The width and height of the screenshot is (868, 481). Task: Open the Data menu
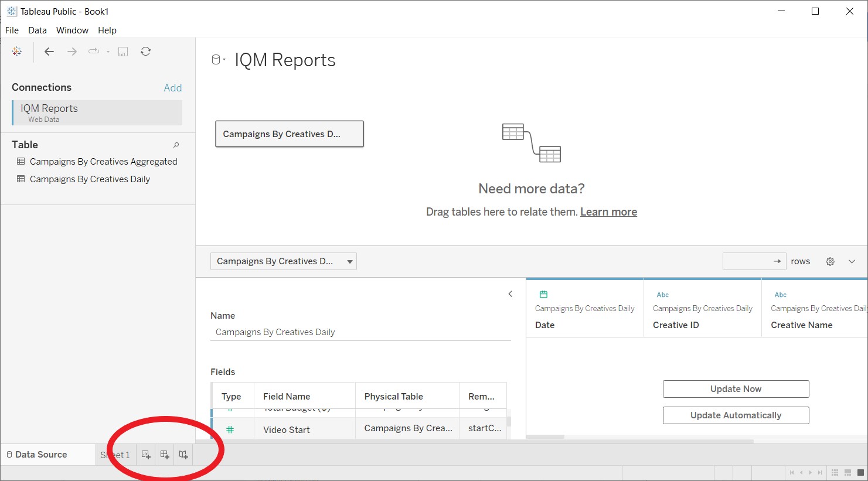(38, 30)
